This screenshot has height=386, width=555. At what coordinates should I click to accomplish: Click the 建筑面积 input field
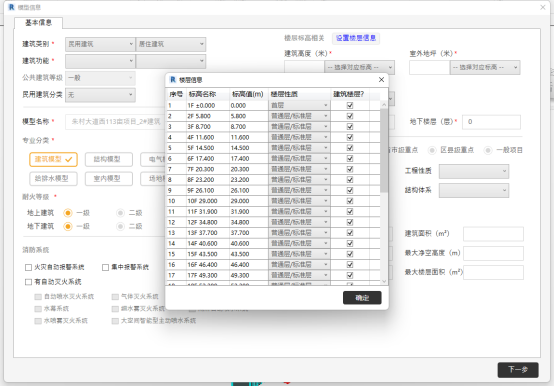pos(493,234)
